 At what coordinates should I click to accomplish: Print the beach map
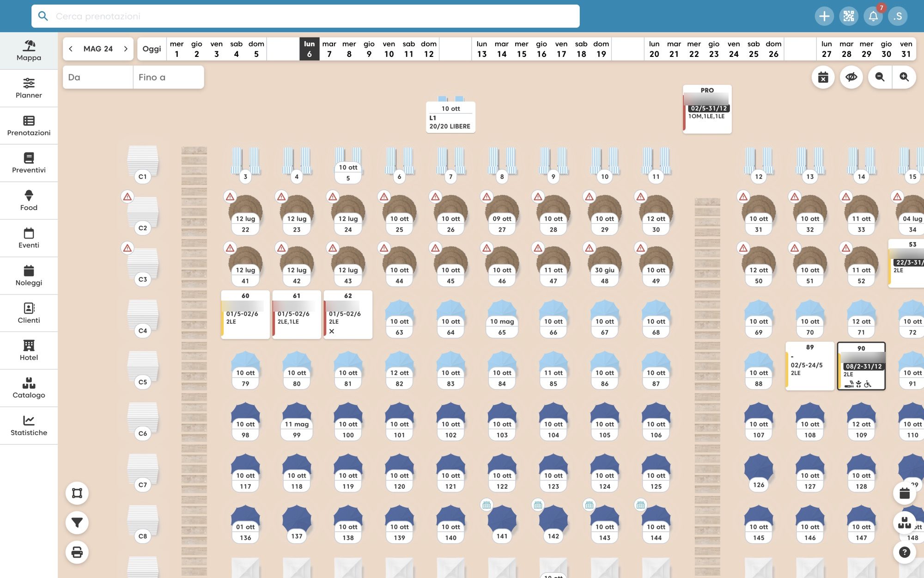77,552
